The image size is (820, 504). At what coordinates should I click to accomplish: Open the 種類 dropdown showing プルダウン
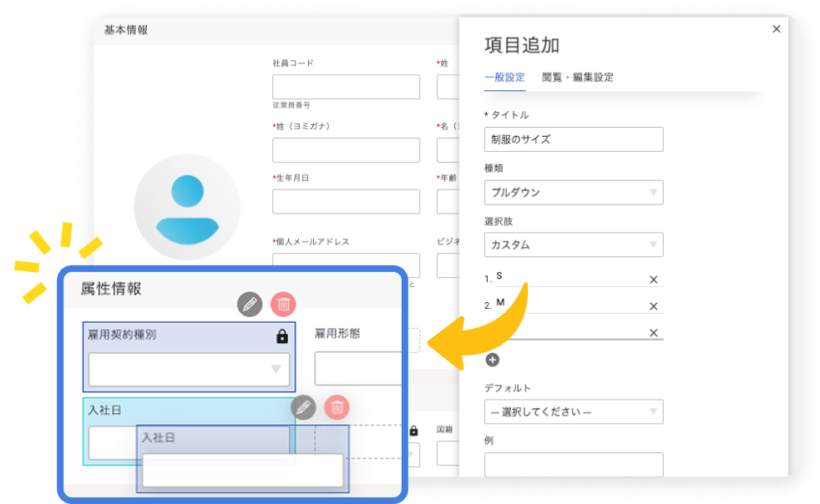[x=574, y=193]
